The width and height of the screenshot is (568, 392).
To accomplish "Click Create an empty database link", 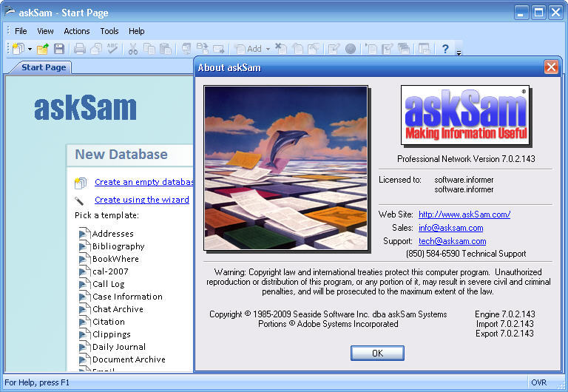I will 143,182.
